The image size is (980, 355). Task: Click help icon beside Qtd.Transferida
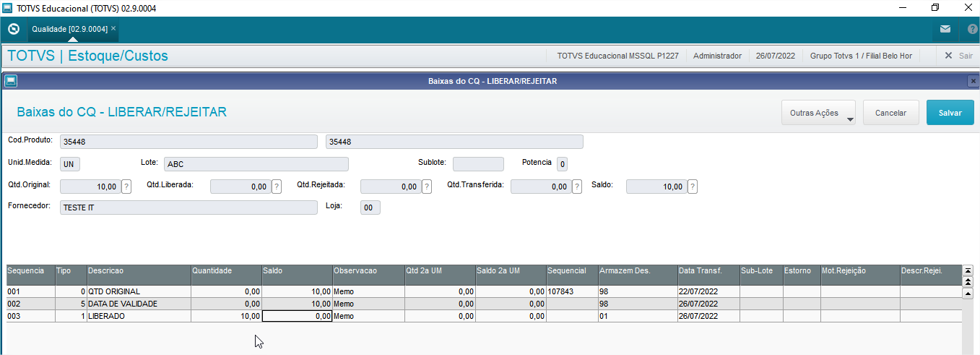[577, 187]
